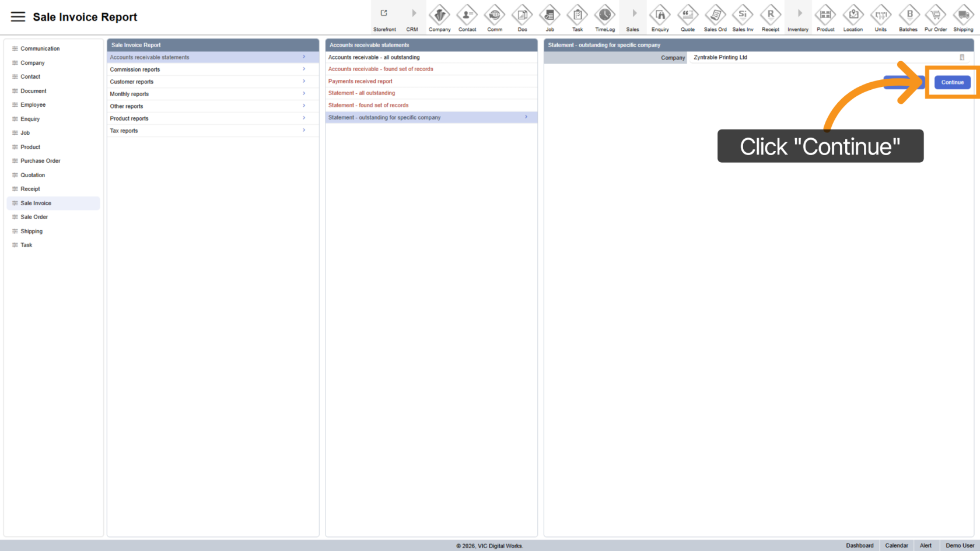The image size is (980, 551).
Task: Open the hamburger menu icon
Action: tap(18, 17)
